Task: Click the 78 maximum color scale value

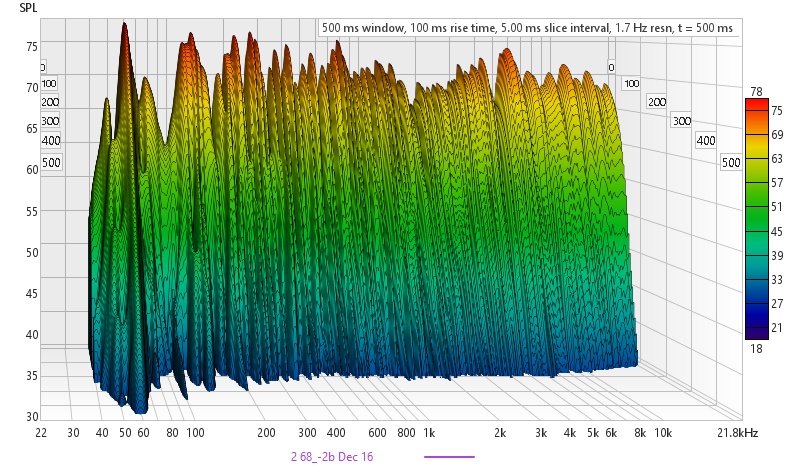Action: pos(756,91)
